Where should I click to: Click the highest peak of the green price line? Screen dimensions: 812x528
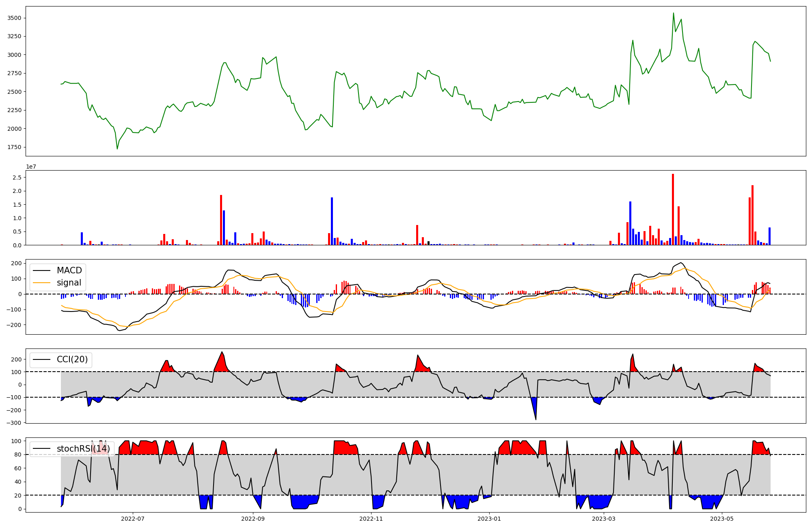pos(673,13)
